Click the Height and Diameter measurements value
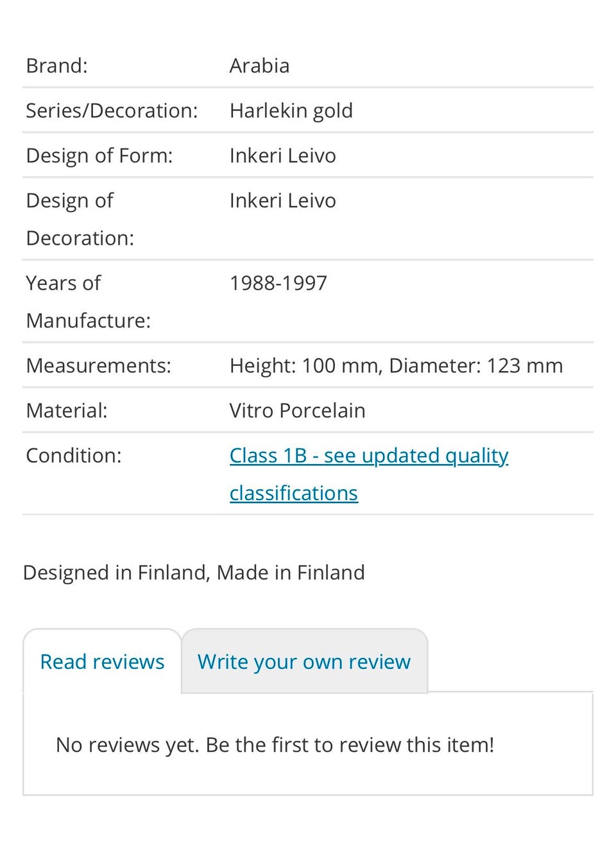The height and width of the screenshot is (857, 616). pos(396,365)
